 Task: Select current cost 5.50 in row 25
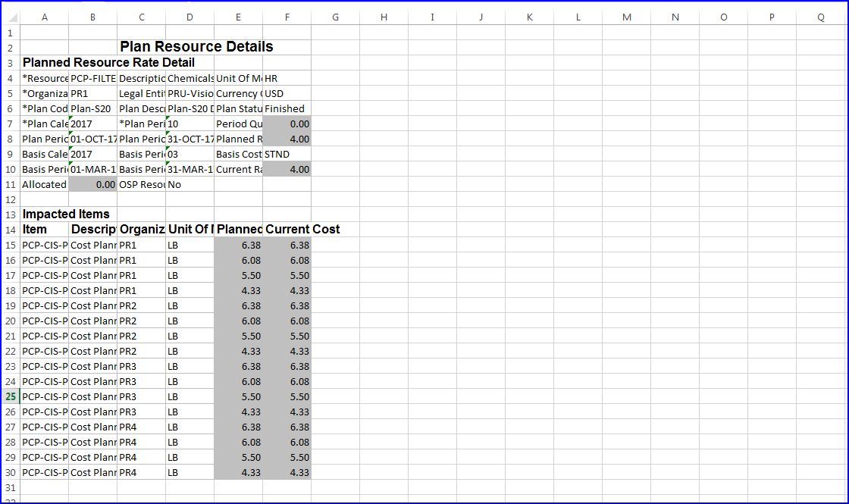click(287, 396)
